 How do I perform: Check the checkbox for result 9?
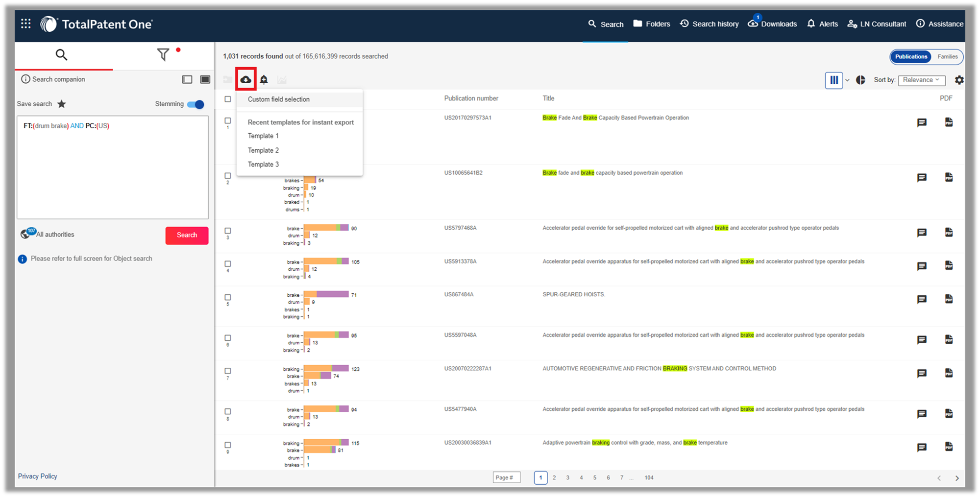coord(228,445)
